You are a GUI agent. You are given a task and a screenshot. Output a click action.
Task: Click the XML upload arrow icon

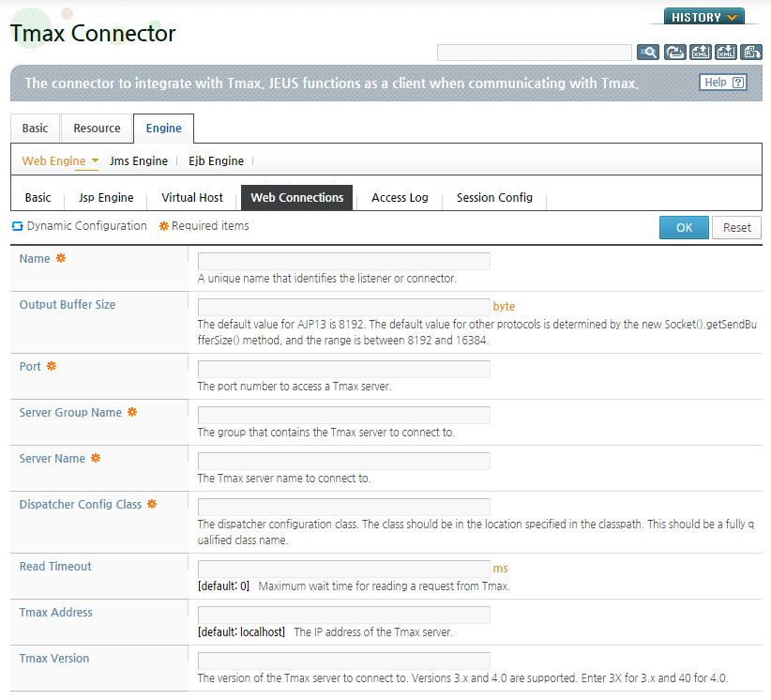(701, 52)
